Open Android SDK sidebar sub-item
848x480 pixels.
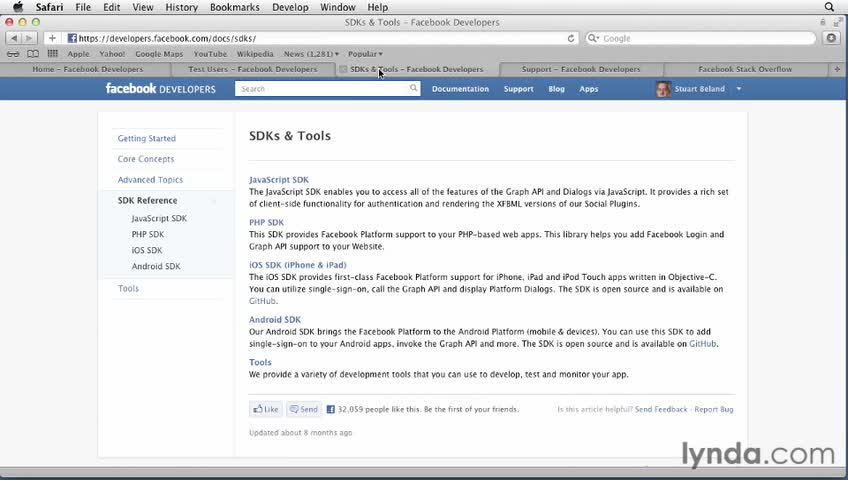point(156,266)
